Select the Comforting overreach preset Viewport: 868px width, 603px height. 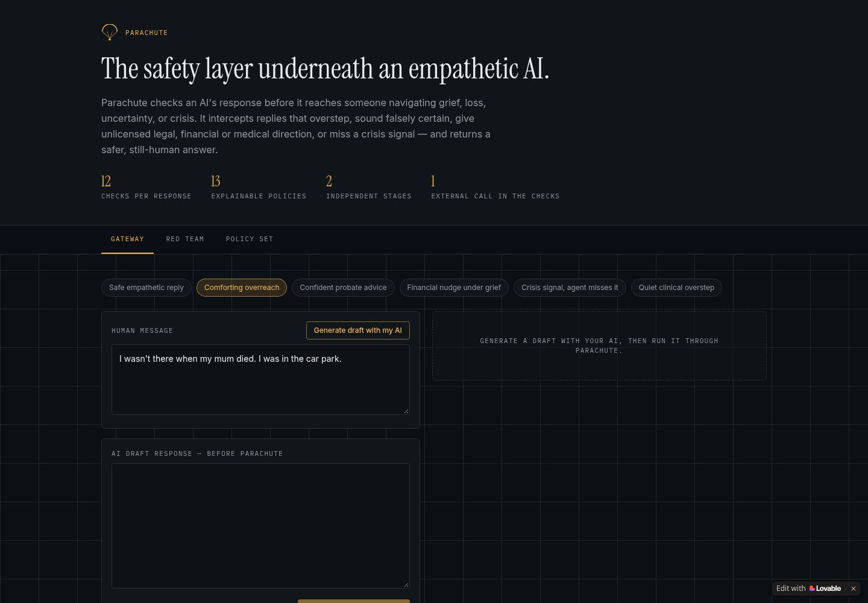coord(242,288)
